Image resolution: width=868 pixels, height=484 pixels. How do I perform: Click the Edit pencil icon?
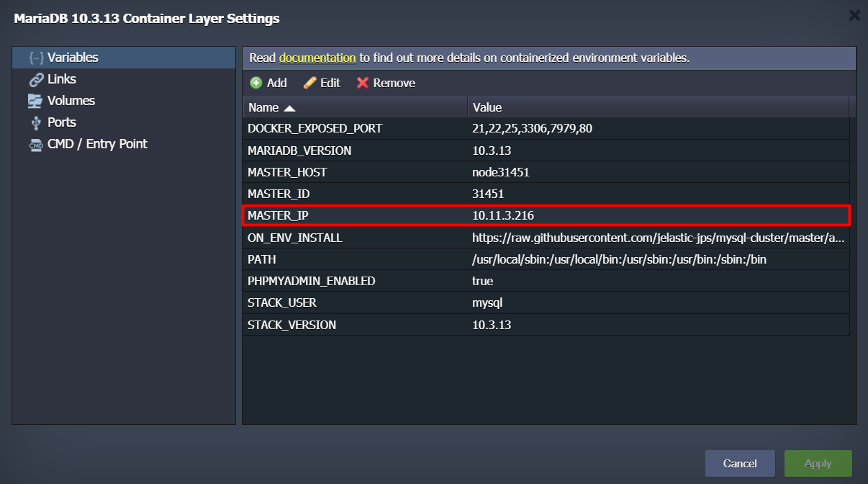tap(309, 83)
